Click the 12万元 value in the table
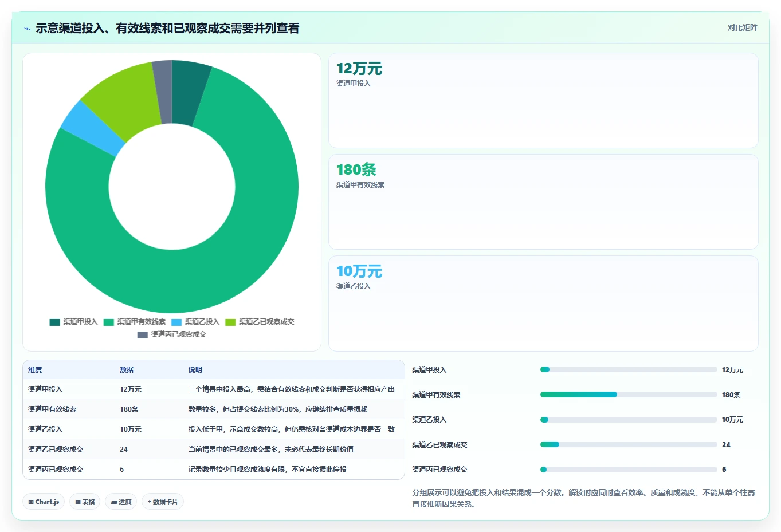Image resolution: width=781 pixels, height=532 pixels. [131, 389]
